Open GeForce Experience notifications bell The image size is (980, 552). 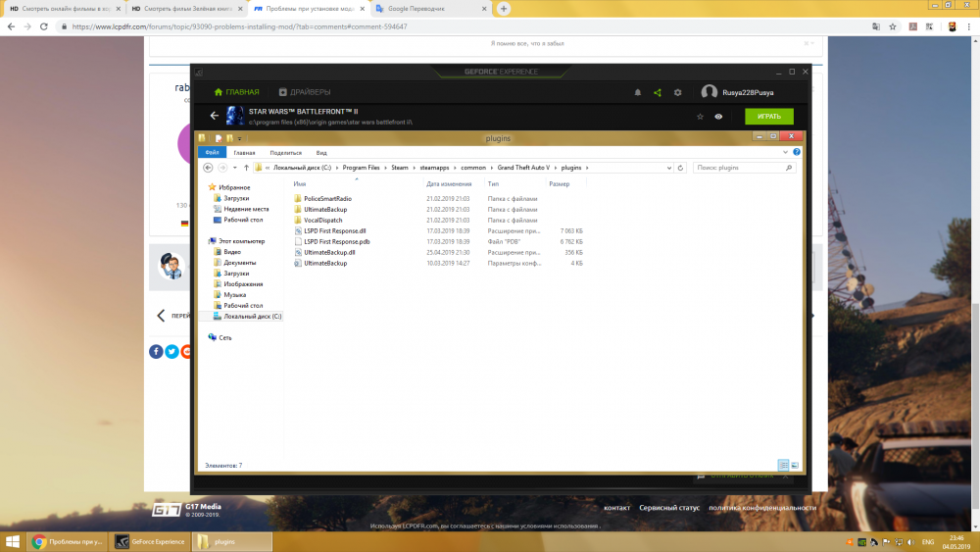click(638, 92)
